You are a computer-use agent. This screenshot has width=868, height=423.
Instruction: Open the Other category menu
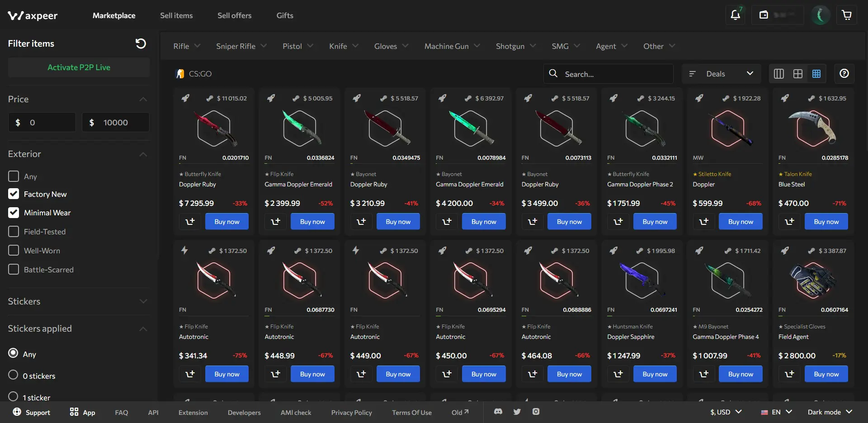(659, 46)
